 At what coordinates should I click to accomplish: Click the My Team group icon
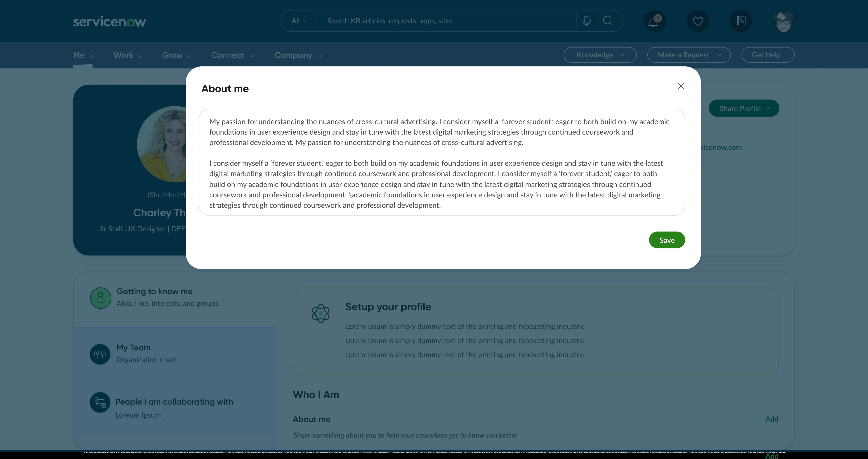100,354
